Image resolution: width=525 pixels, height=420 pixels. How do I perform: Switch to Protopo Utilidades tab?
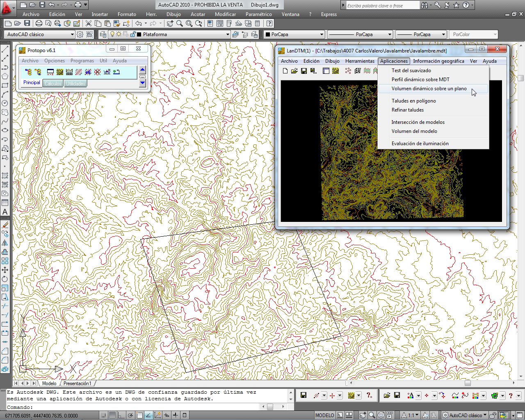point(75,84)
